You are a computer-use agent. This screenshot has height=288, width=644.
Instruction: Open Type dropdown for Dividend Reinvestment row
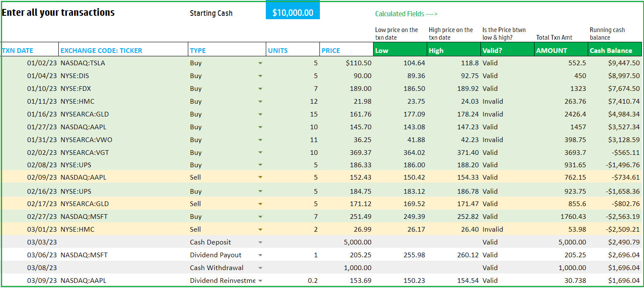260,281
